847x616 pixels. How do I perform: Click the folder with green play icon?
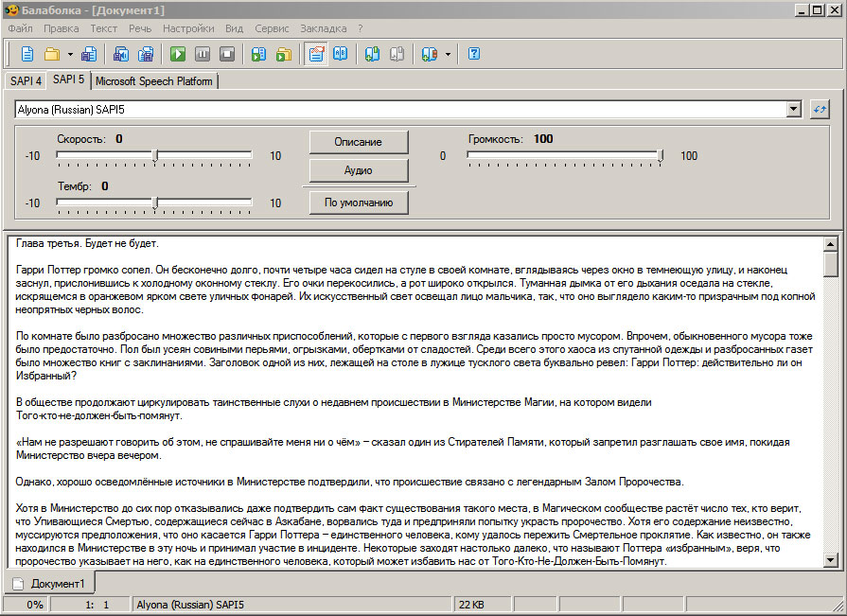pos(284,54)
